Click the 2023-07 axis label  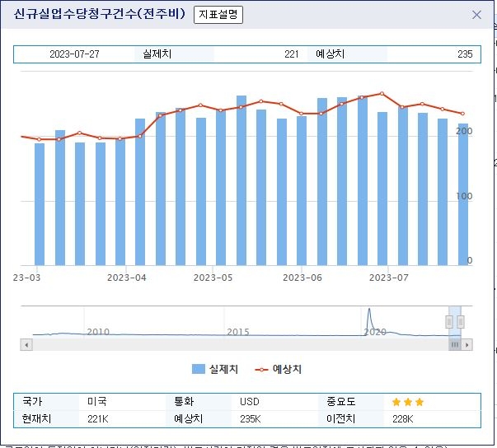tap(388, 278)
